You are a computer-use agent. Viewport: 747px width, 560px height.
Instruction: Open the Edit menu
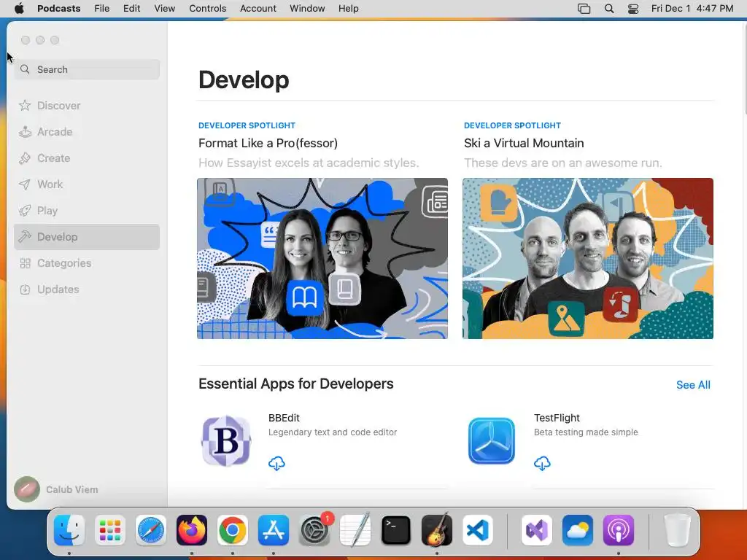pos(131,9)
